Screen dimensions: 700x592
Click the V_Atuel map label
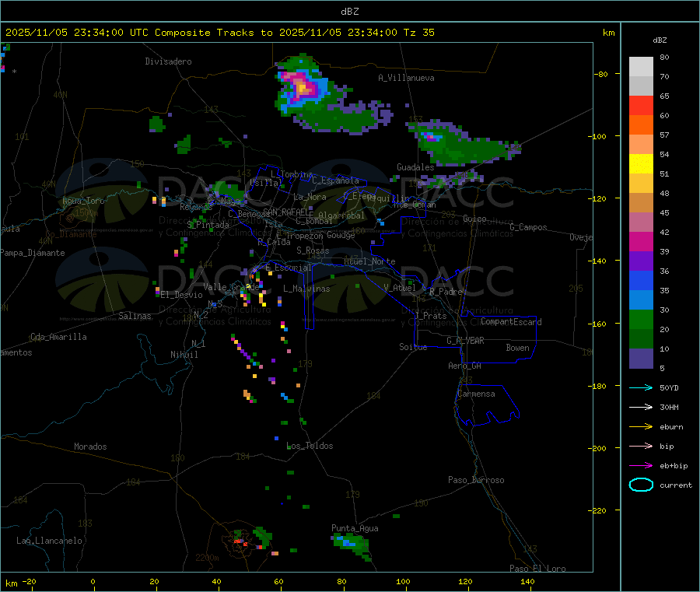click(400, 288)
